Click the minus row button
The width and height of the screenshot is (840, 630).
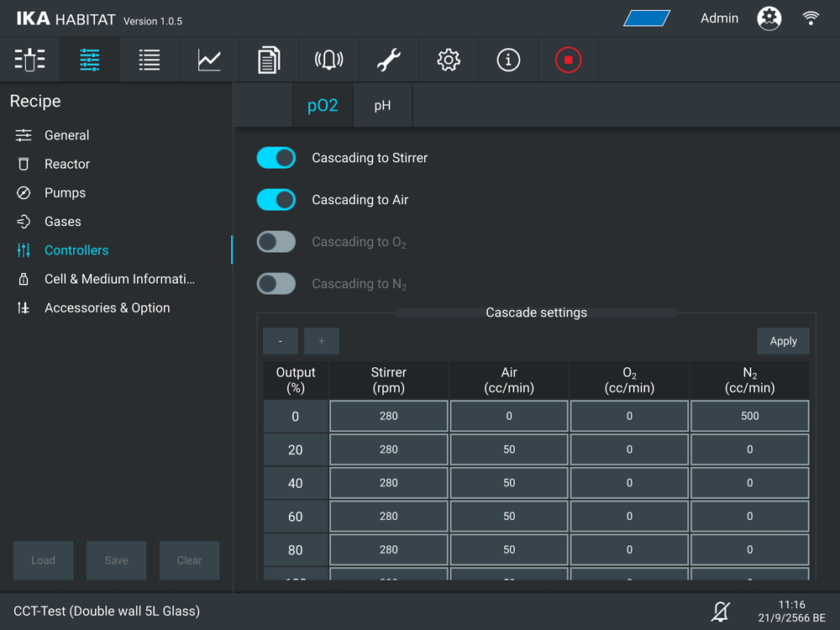tap(281, 341)
